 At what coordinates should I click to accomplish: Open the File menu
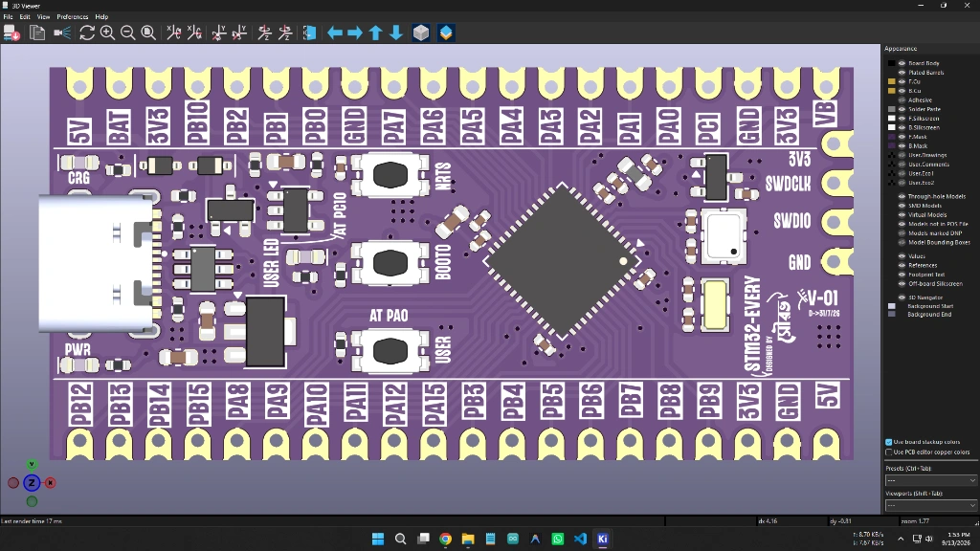pos(8,17)
